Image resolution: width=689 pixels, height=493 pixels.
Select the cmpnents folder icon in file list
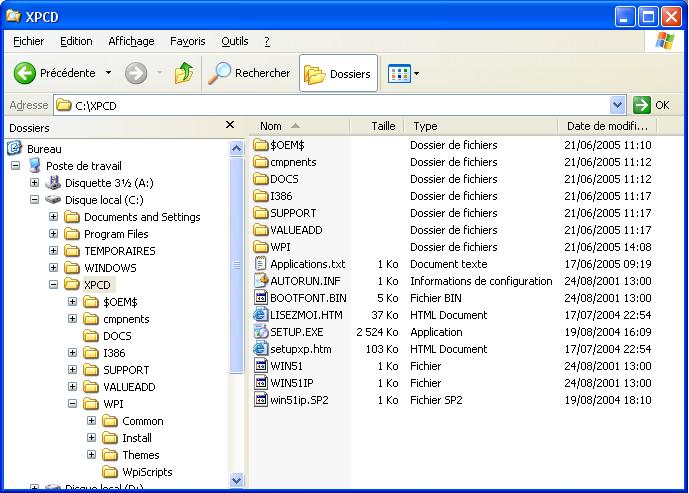(261, 162)
